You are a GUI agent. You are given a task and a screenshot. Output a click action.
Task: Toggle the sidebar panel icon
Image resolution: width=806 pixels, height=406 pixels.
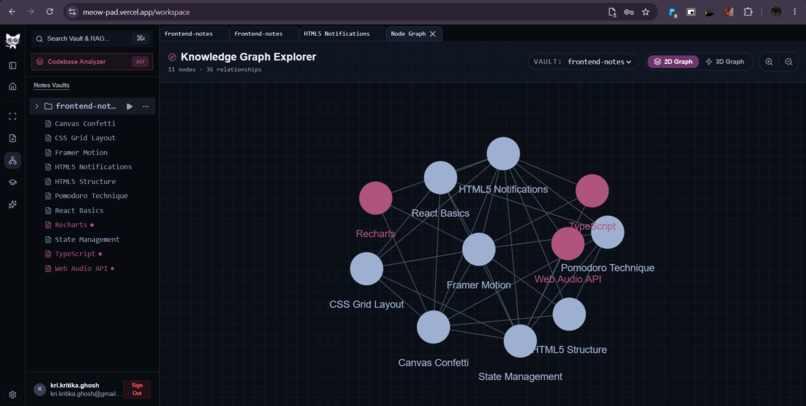click(13, 65)
